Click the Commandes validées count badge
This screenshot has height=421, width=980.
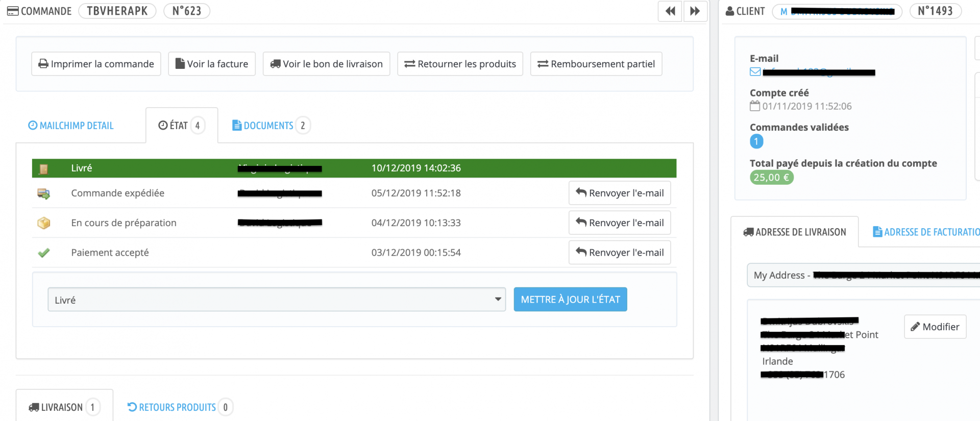tap(756, 141)
